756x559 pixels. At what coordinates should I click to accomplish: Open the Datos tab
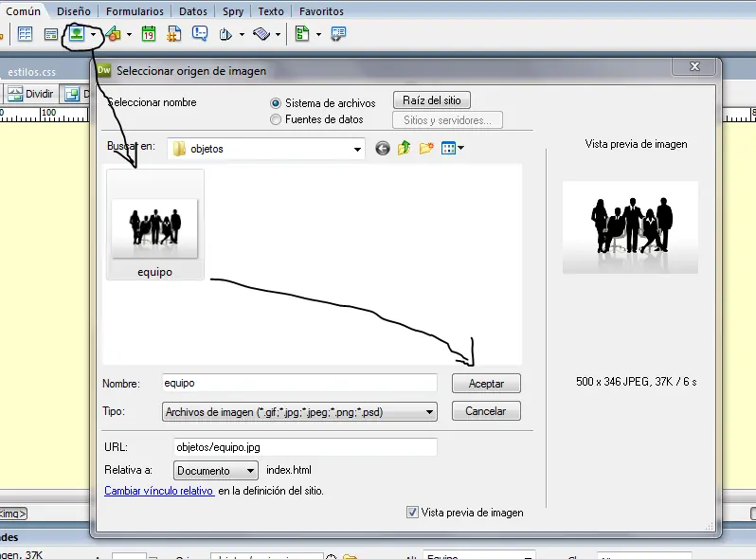[193, 11]
